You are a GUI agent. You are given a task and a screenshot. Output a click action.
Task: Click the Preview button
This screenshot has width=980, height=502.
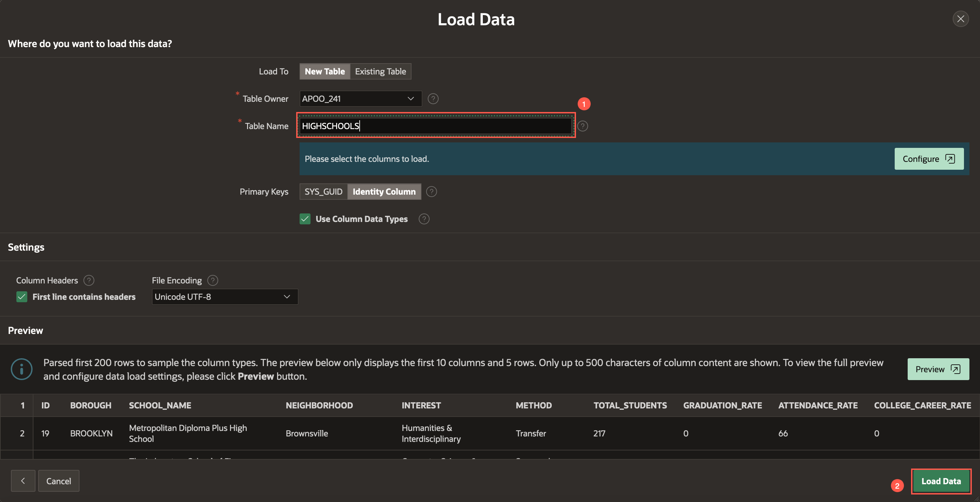point(938,369)
